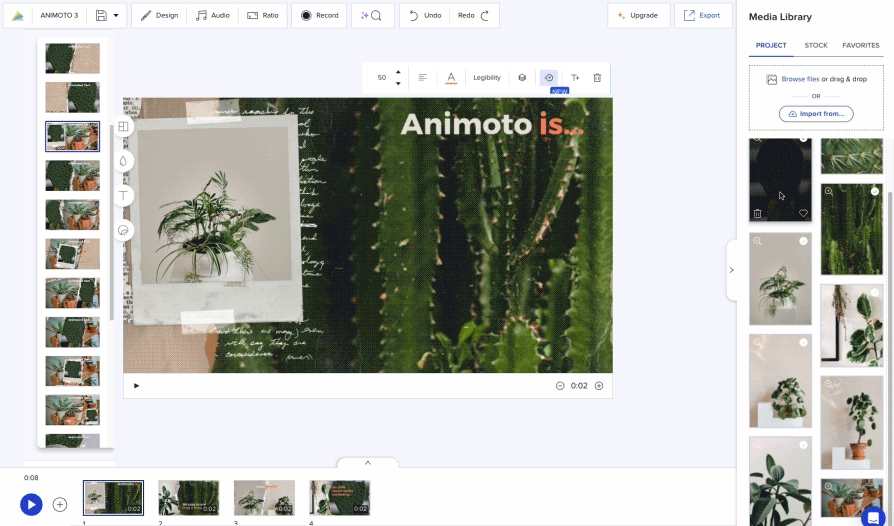894x526 pixels.
Task: Open the droplet color filter tool
Action: [x=123, y=161]
